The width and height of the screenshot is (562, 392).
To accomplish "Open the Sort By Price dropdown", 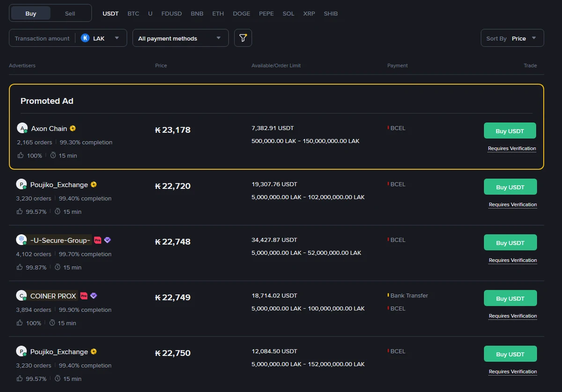I will 512,38.
